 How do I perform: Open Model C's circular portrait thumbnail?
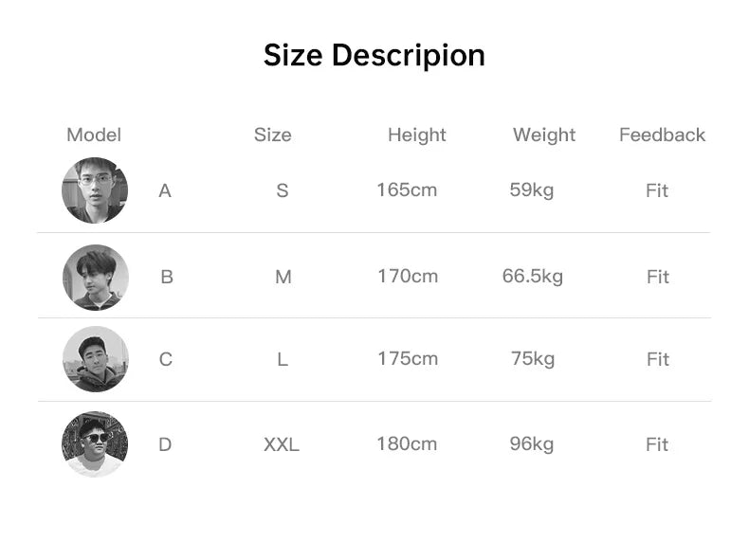[x=96, y=359]
